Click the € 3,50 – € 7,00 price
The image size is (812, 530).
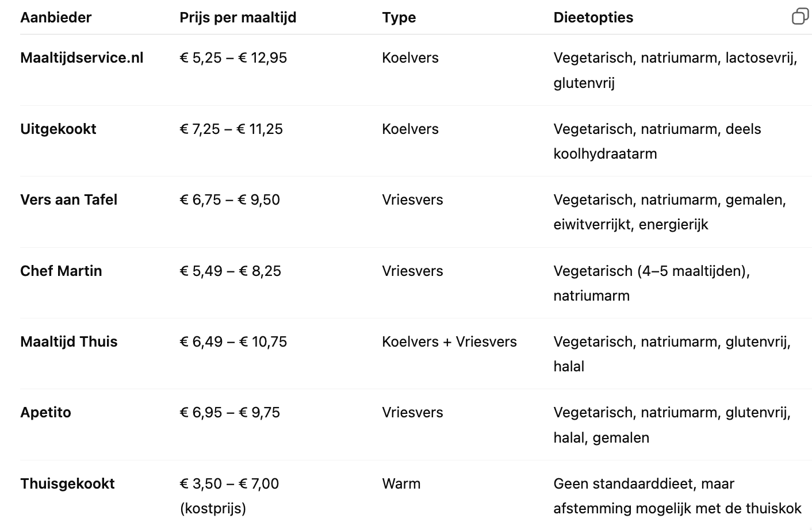pyautogui.click(x=229, y=483)
